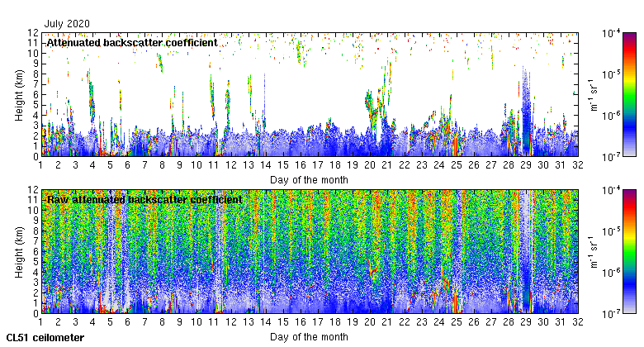This screenshot has height=347, width=644.
Task: Click the pale day 5 gap in raw plot
Action: coord(110,251)
